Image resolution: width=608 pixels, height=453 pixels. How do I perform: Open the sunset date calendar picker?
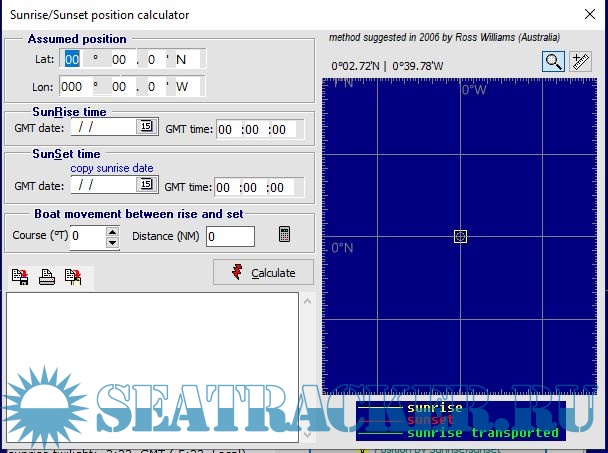click(x=146, y=185)
